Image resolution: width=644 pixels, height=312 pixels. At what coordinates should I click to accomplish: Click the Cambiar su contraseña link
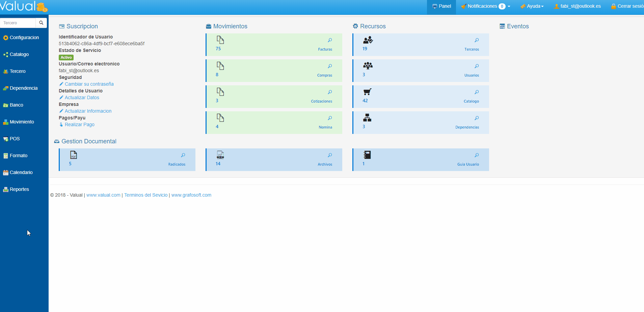tap(89, 84)
